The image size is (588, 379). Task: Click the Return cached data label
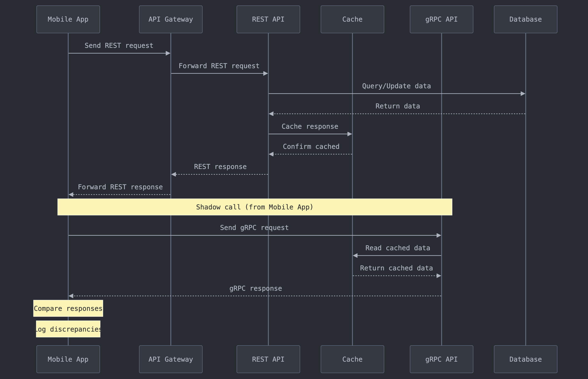coord(396,268)
